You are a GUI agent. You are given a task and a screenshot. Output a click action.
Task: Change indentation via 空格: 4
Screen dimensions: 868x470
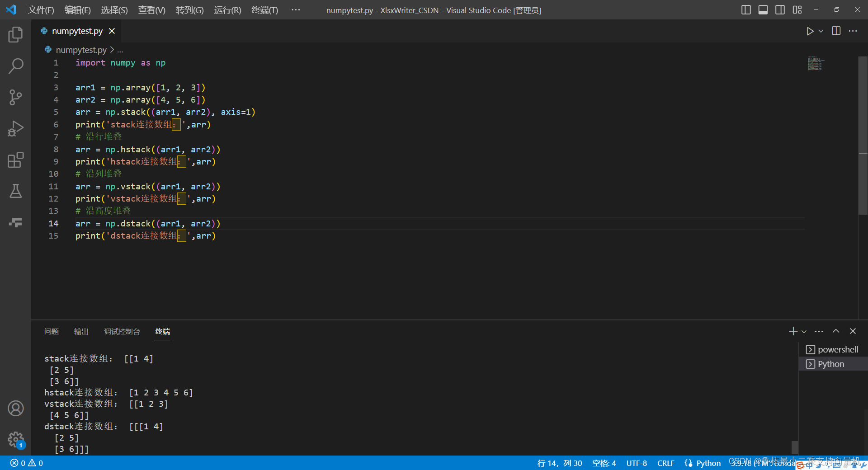click(x=604, y=463)
